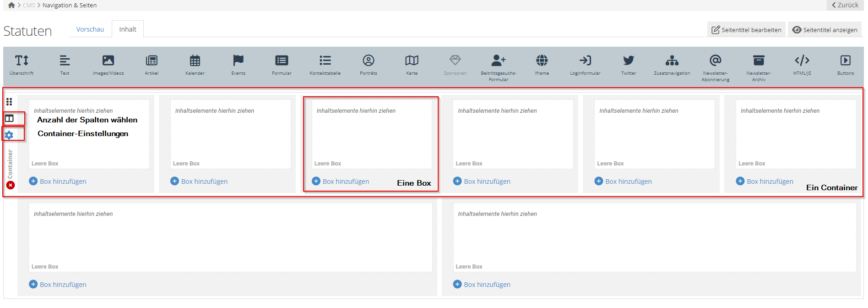Open container settings gear icon
868x308 pixels.
click(9, 135)
